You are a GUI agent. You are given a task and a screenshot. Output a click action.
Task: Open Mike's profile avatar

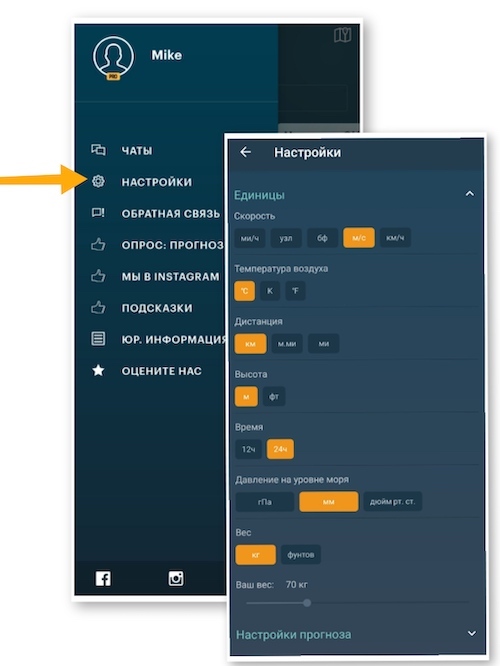pos(113,57)
